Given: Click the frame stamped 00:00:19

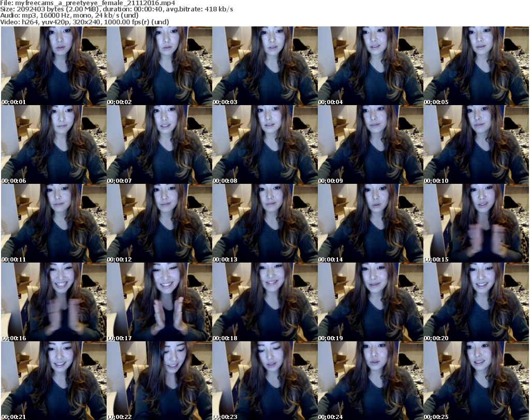Looking at the screenshot, I should click(371, 302).
